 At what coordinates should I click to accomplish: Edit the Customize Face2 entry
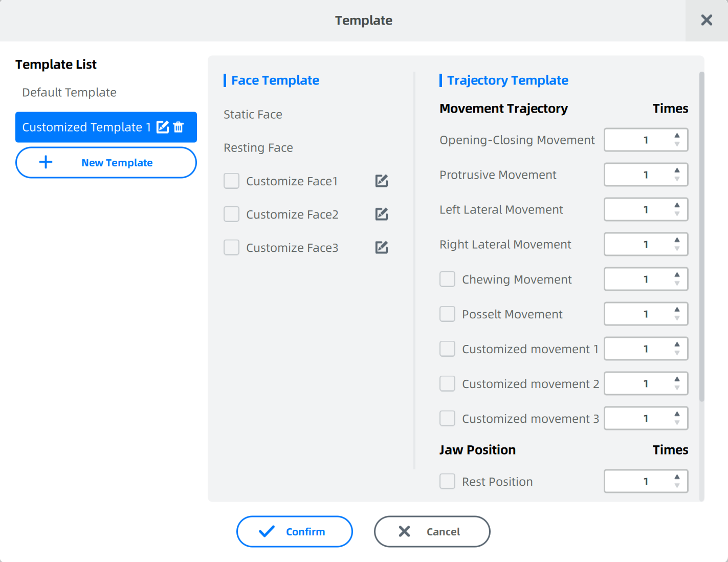coord(382,214)
